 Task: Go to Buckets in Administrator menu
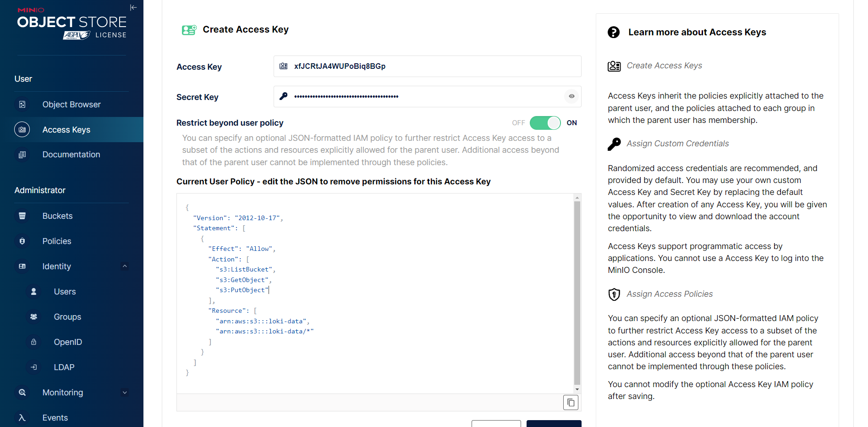(x=71, y=216)
